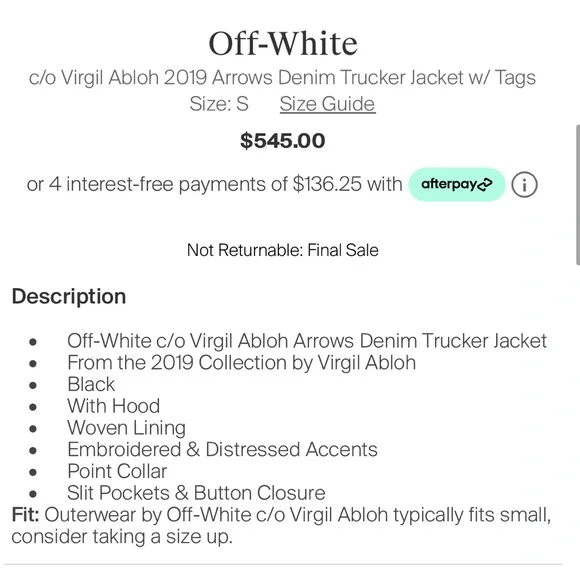The width and height of the screenshot is (580, 580).
Task: Click the first bullet about Trucker Jacket
Action: [307, 341]
